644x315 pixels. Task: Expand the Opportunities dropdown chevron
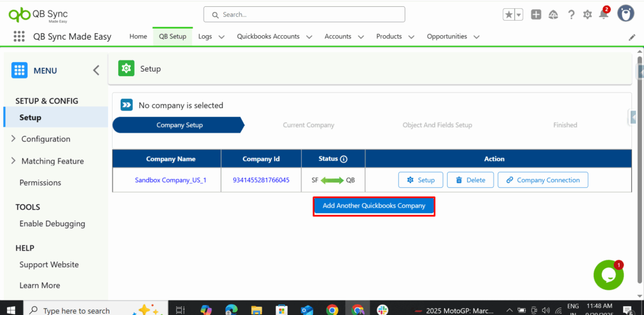[x=477, y=37]
